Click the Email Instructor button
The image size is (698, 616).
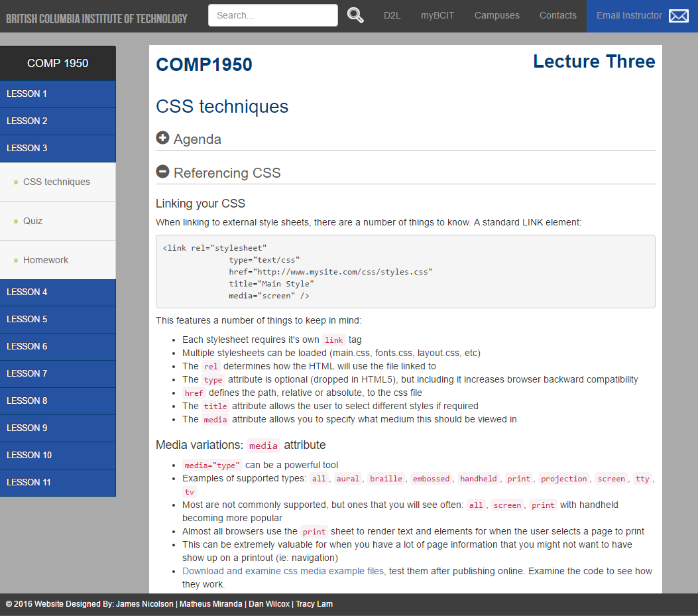click(629, 15)
